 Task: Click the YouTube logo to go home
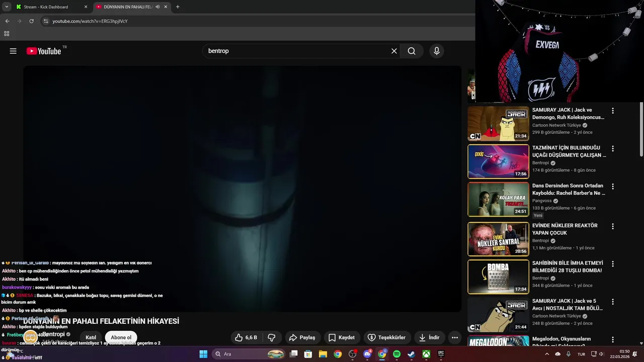[x=44, y=51]
